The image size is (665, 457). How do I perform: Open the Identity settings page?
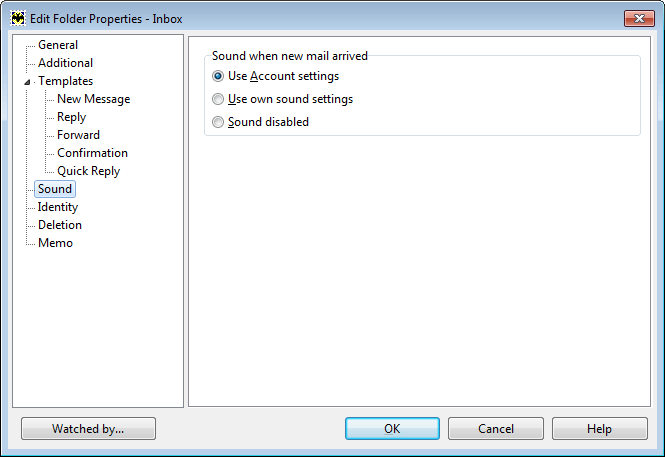58,207
